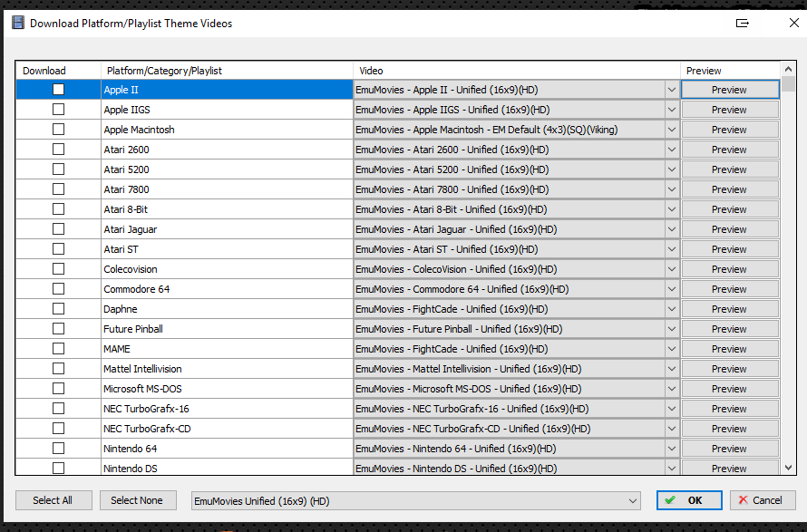Image resolution: width=807 pixels, height=532 pixels.
Task: Sort by the Download column header
Action: (58, 71)
